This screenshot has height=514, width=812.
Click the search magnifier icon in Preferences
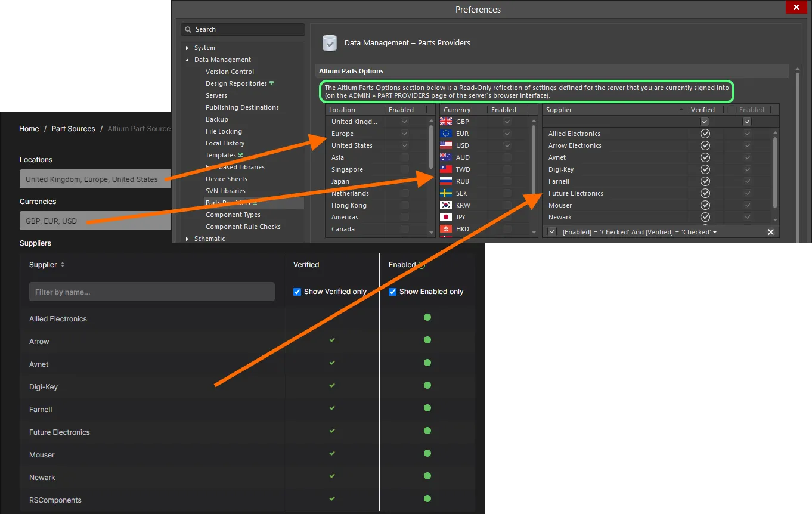[188, 29]
